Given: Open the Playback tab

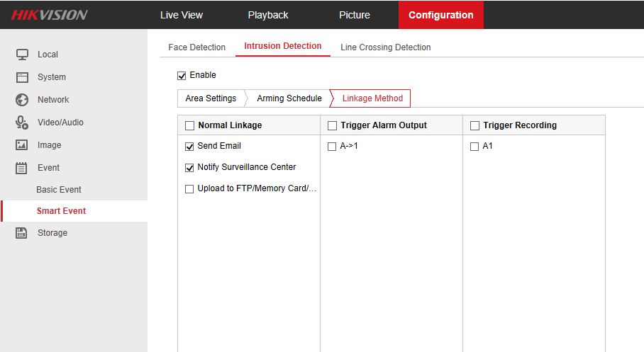Looking at the screenshot, I should [268, 15].
